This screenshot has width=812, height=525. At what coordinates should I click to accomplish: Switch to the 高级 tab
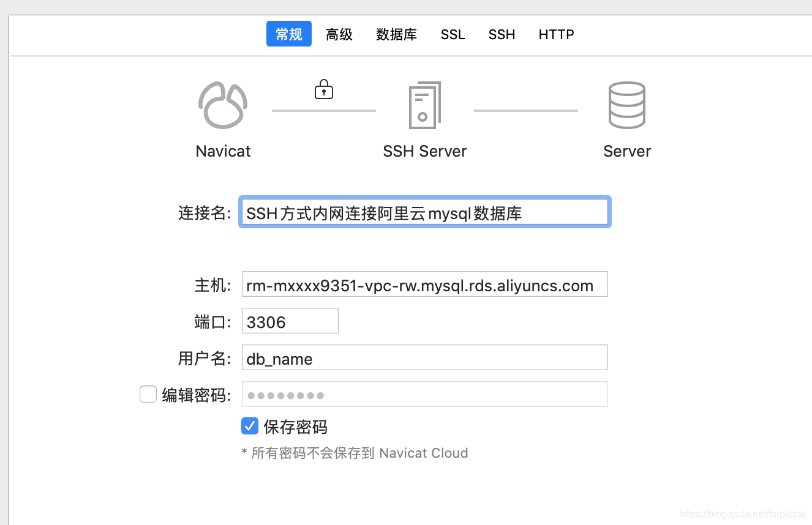pos(339,34)
